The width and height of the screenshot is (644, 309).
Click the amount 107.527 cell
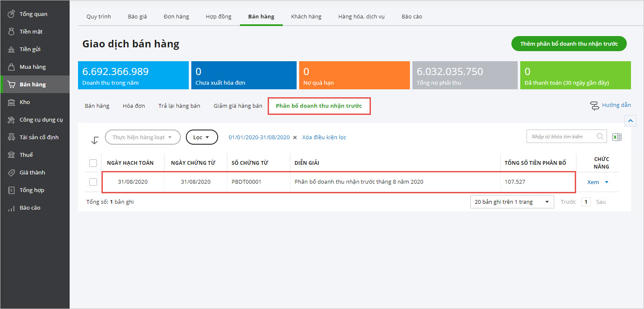[x=515, y=182]
